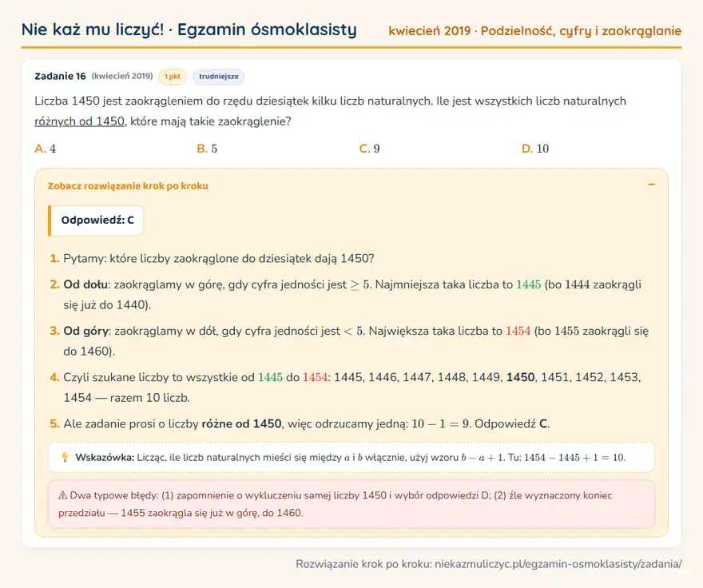Click underlined text 'różnych od 1450'
Image resolution: width=703 pixels, height=588 pixels.
click(x=79, y=121)
